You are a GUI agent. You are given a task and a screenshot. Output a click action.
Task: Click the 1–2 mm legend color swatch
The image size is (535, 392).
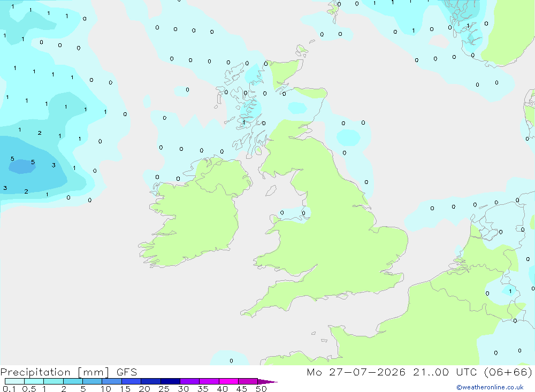tap(53, 381)
